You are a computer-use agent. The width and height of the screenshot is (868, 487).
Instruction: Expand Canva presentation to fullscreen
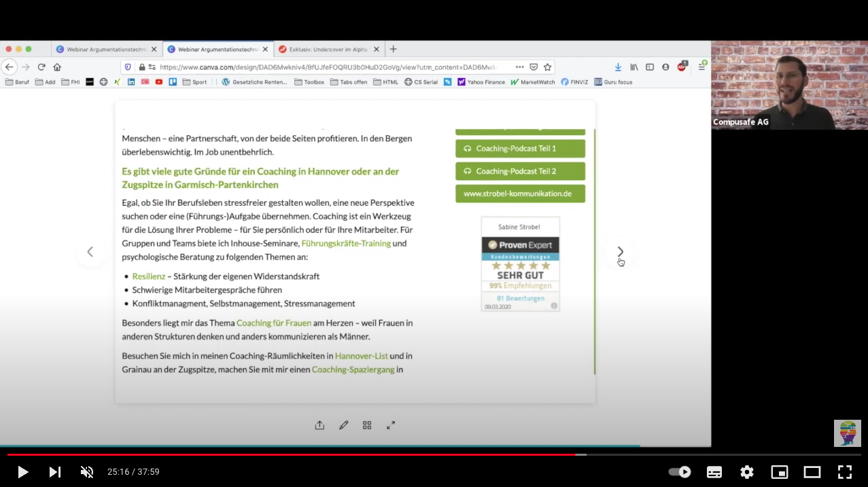(x=391, y=425)
